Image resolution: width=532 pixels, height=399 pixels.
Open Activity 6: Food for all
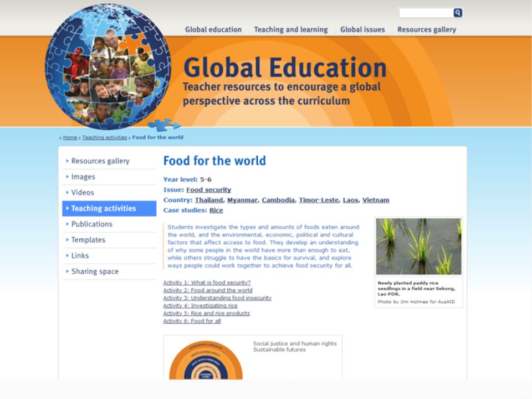click(192, 321)
